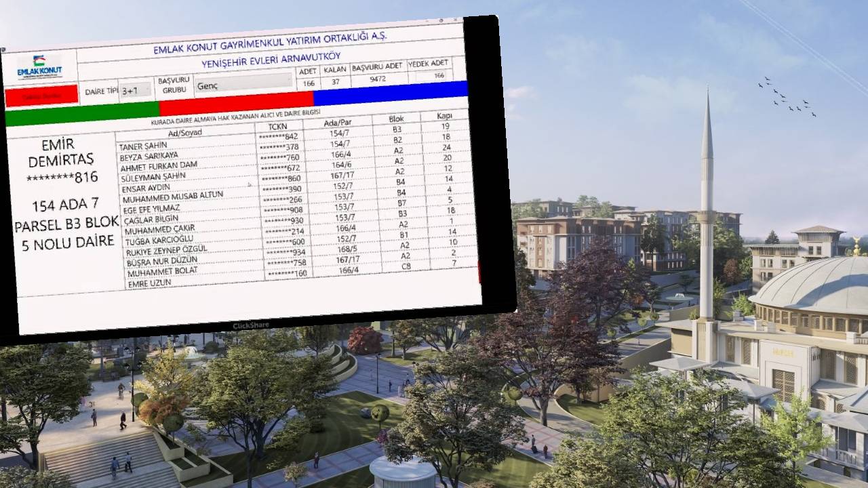Click the long red bar segment

[x=236, y=104]
